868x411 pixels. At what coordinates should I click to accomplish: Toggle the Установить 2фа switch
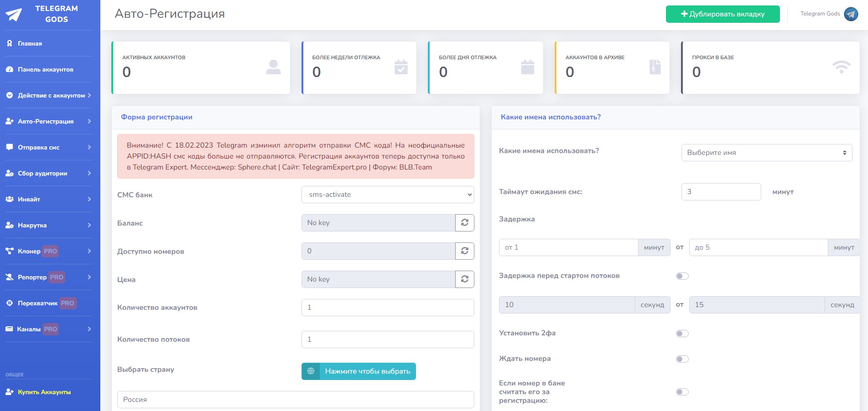682,334
